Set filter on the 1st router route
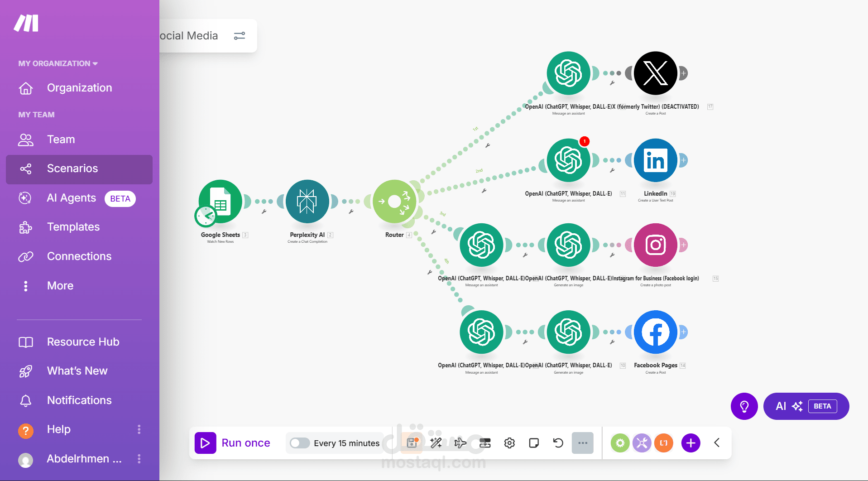Screen dimensions: 868x481 click(x=488, y=145)
